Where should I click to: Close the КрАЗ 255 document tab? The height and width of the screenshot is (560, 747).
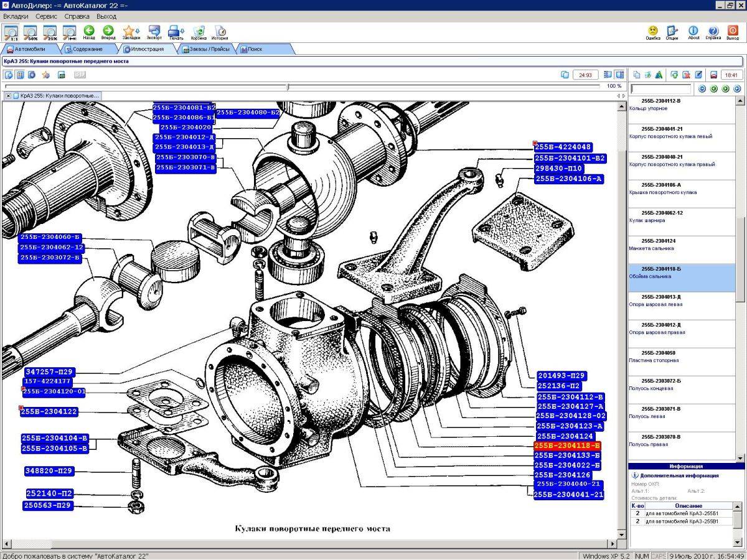9,96
